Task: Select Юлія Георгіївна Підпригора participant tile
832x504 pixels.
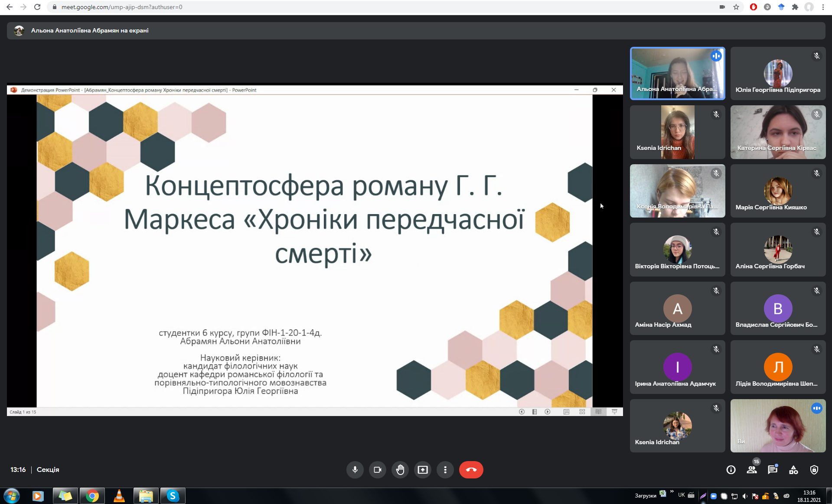Action: click(x=778, y=74)
